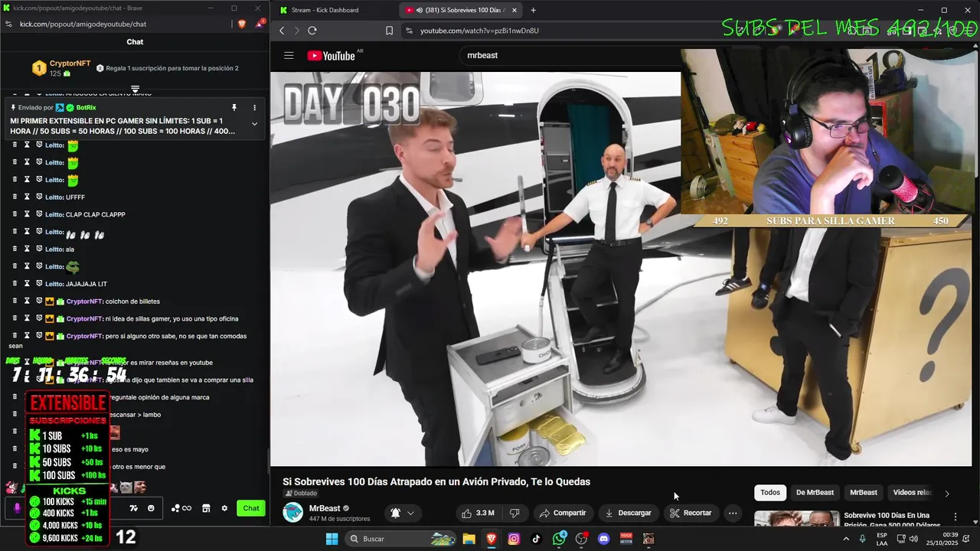Open the chat emote picker
Viewport: 980px width, 551px height.
pyautogui.click(x=151, y=508)
